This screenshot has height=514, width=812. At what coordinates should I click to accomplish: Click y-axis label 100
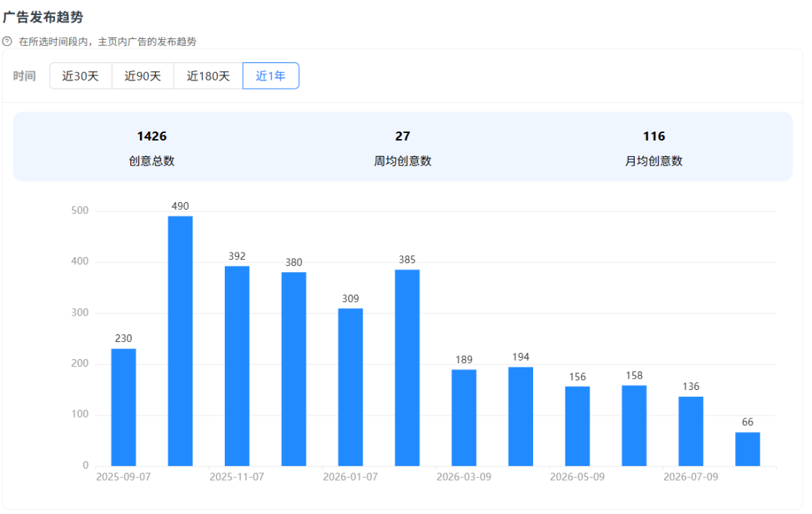coord(80,414)
